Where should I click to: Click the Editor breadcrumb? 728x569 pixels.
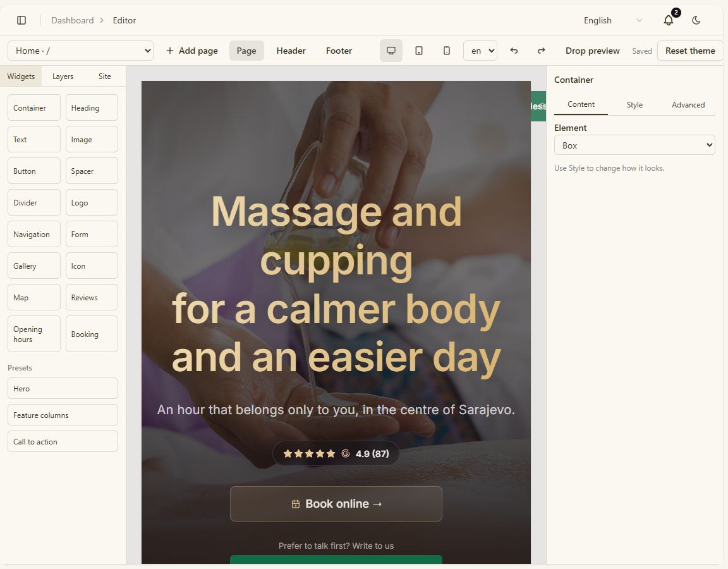coord(124,20)
